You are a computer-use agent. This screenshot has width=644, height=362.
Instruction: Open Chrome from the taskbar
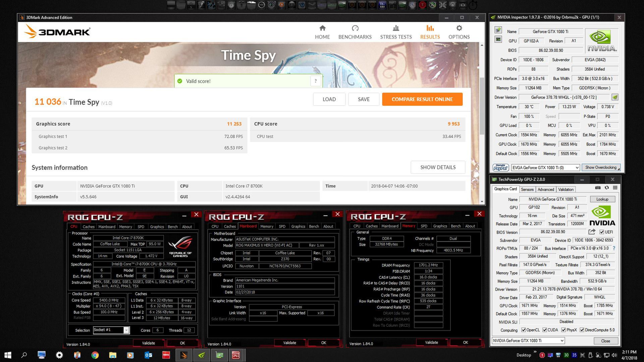pyautogui.click(x=95, y=355)
